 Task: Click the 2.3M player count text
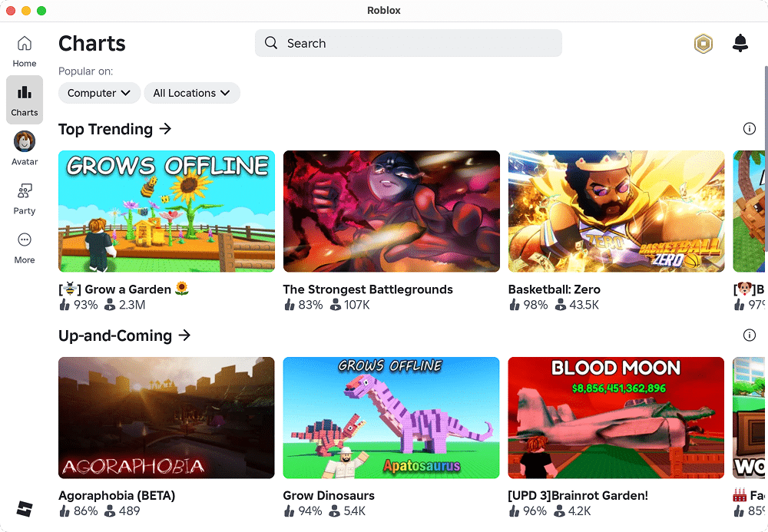(132, 305)
